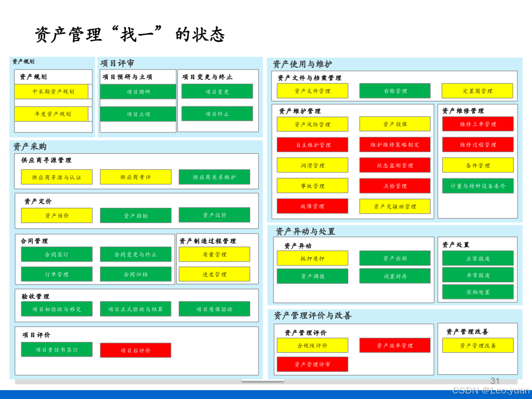Click the 资产调拨 box
Viewport: 532px width, 399px height.
coord(312,276)
